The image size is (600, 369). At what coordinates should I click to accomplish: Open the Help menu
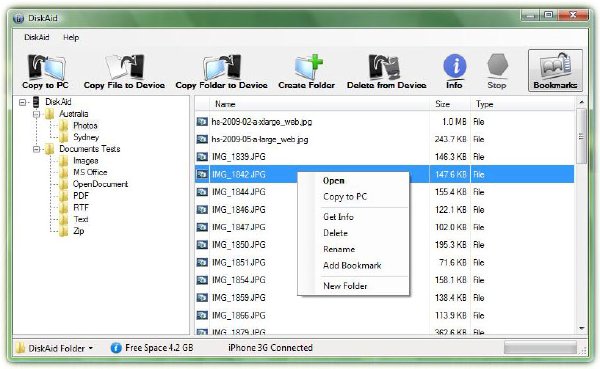pyautogui.click(x=71, y=37)
